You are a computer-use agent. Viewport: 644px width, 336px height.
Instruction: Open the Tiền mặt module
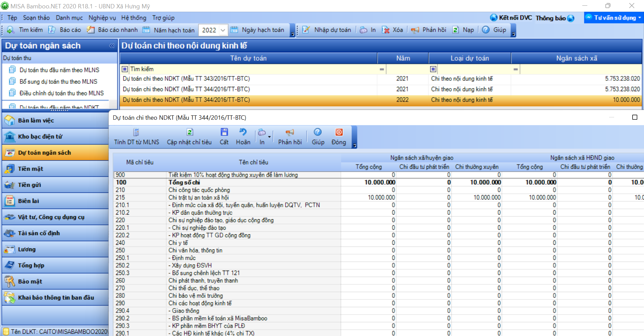(55, 169)
